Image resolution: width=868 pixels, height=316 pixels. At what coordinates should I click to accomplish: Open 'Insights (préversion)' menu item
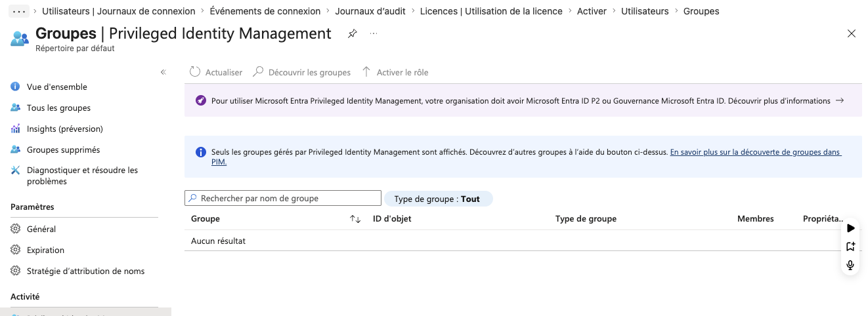pyautogui.click(x=64, y=128)
